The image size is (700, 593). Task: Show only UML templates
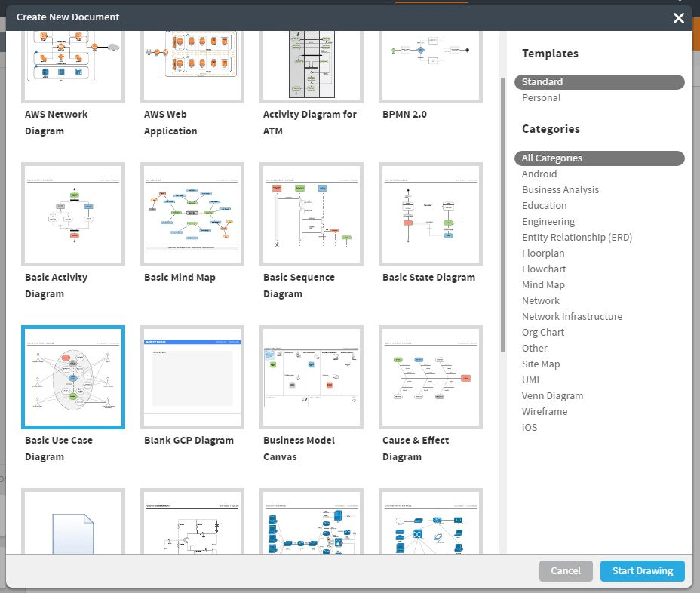[x=531, y=379]
